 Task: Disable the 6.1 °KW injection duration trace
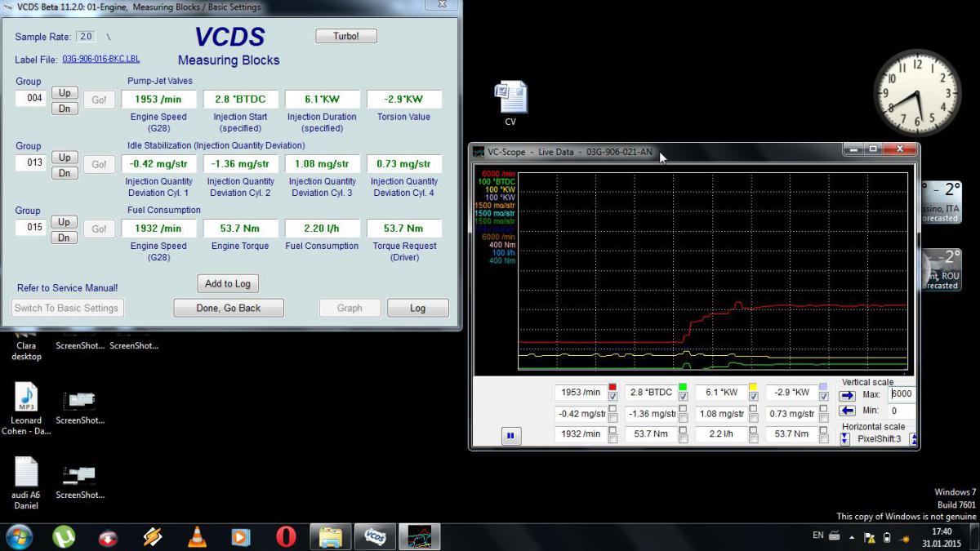pos(753,397)
